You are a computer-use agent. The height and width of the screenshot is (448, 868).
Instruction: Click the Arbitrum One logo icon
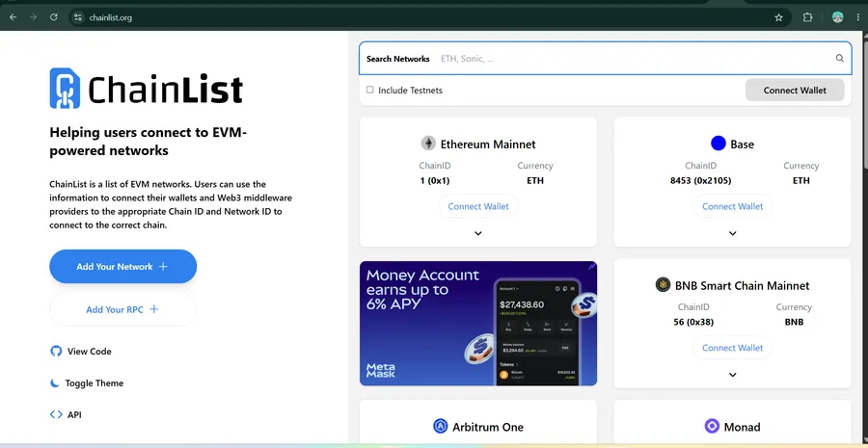coord(440,427)
